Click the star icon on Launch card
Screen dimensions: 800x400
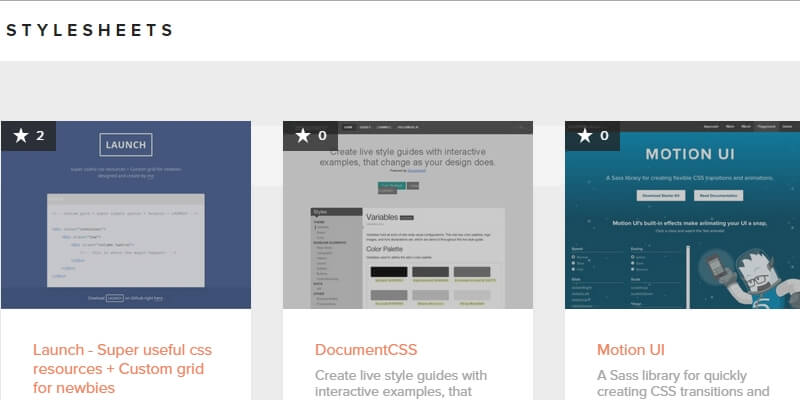click(21, 136)
